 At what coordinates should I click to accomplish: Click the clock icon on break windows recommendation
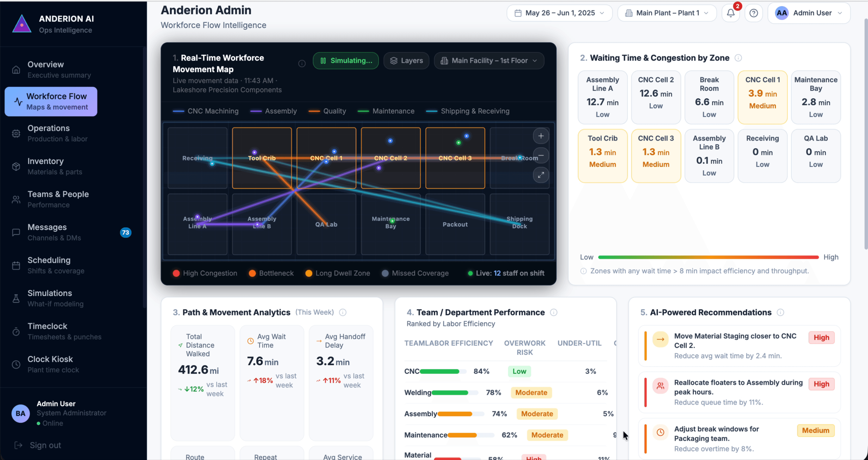pos(660,432)
